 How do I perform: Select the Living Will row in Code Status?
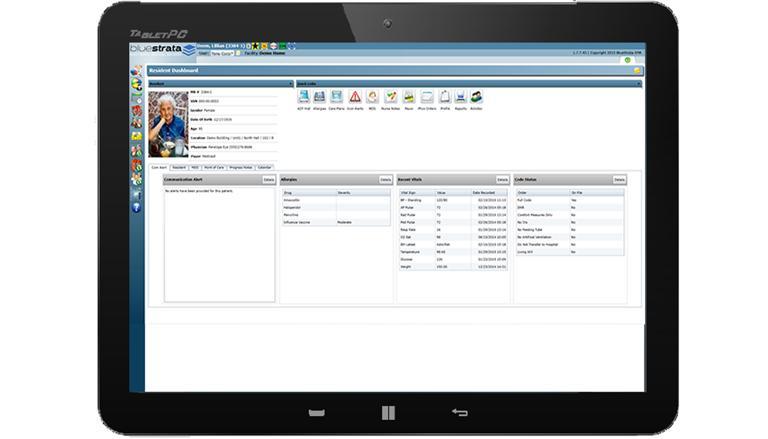(570, 252)
